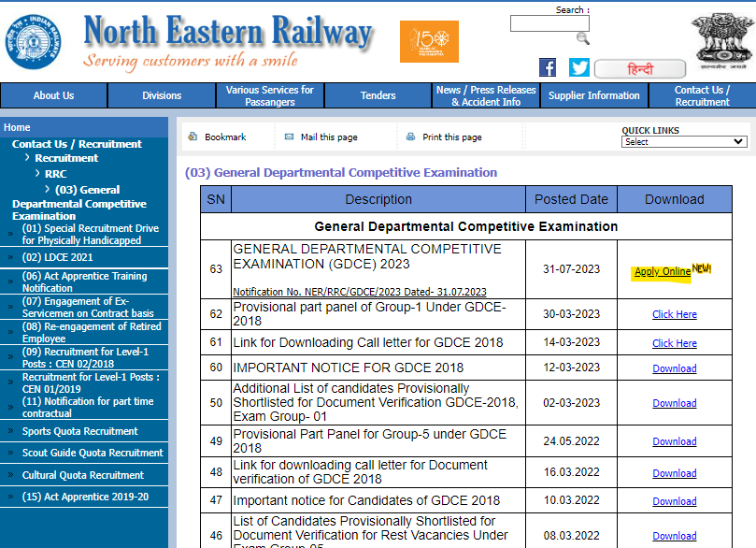Screen dimensions: 756x548
Task: Open Recruitment for Level-1 Posts CEN 01/2019
Action: click(x=91, y=382)
